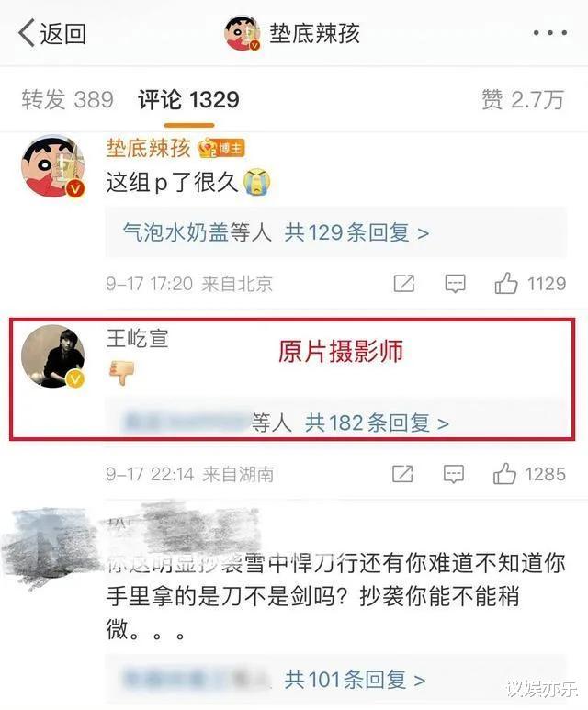The width and height of the screenshot is (588, 710).
Task: Open 王屹宣 username profile link
Action: (x=137, y=339)
